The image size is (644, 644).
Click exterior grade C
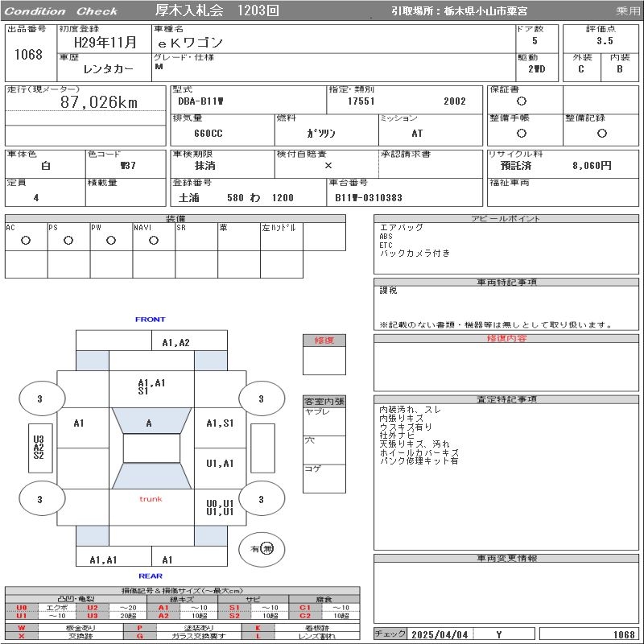click(581, 69)
